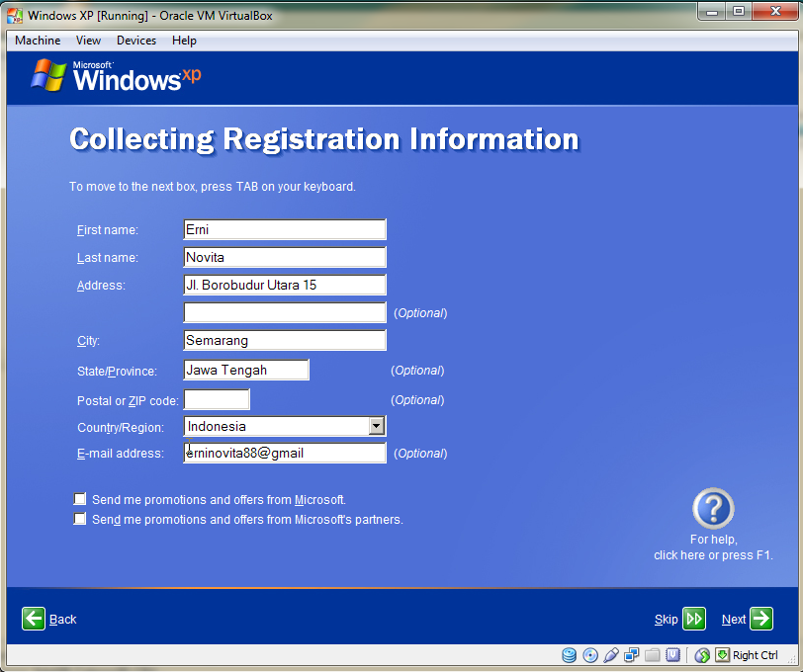Click the USB devices status icon
This screenshot has height=672, width=803.
tap(611, 655)
